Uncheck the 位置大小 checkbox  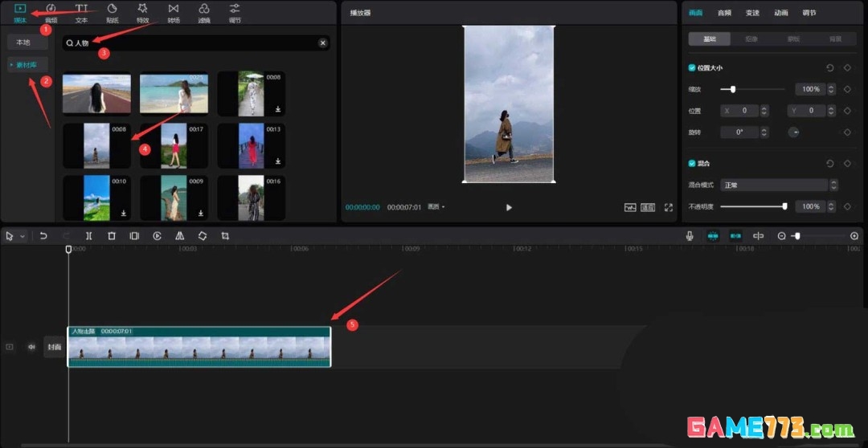point(692,68)
